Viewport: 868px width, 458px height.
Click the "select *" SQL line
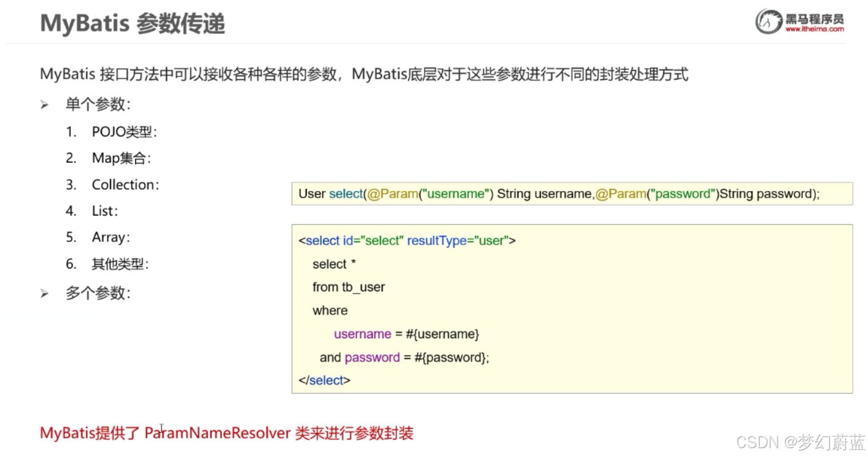click(x=335, y=264)
